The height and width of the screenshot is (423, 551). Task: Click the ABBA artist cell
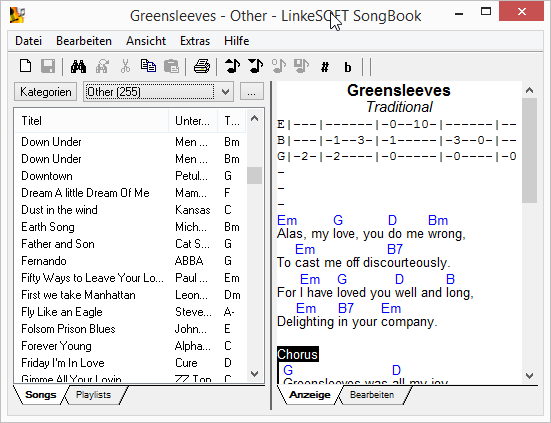(x=189, y=261)
